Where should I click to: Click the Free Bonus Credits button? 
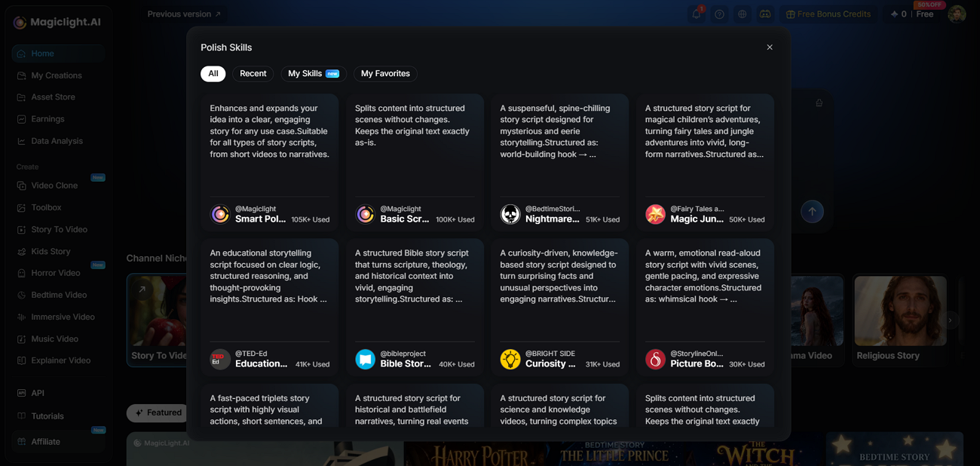pyautogui.click(x=828, y=14)
